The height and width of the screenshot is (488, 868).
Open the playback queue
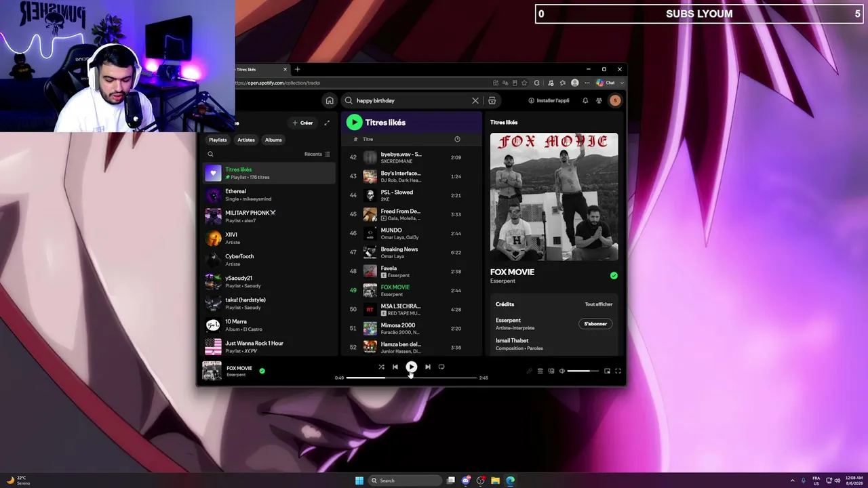click(540, 371)
